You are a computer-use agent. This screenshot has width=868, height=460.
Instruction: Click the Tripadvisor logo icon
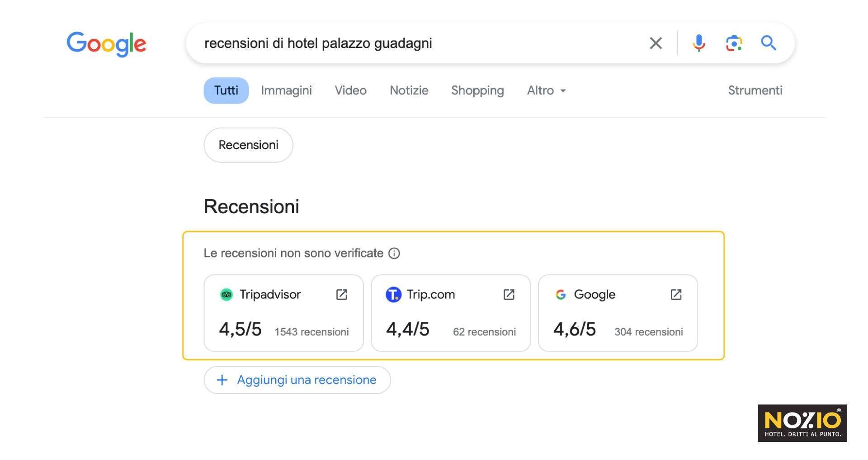coord(226,294)
